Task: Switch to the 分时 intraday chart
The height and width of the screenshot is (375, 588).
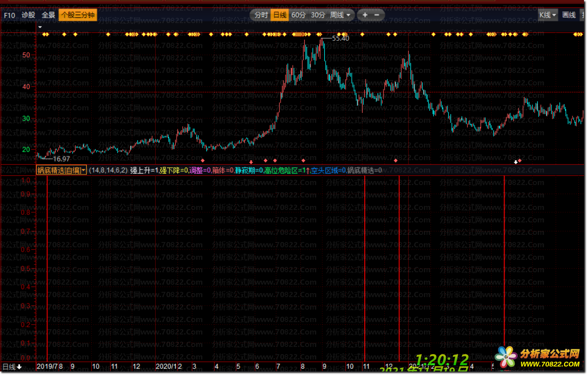Action: click(261, 15)
